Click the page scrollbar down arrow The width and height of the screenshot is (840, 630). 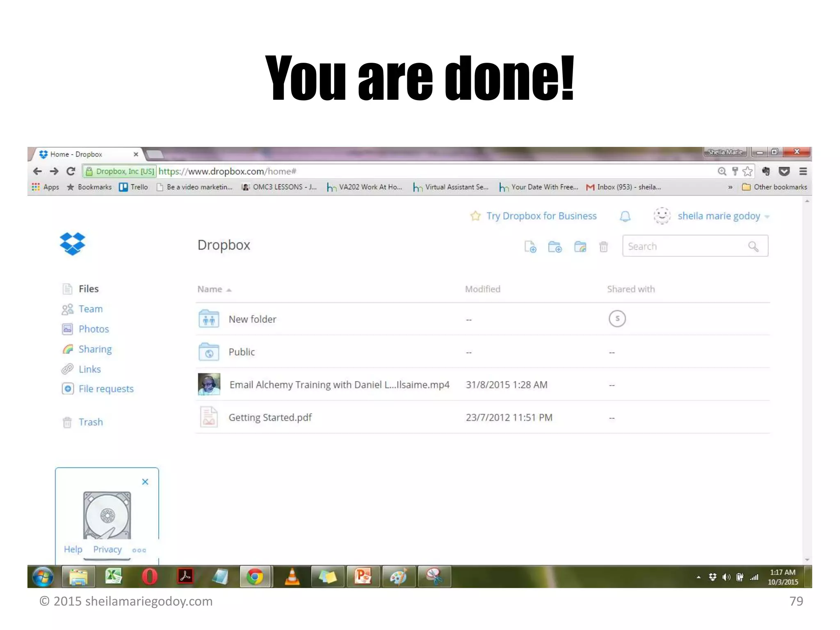coord(807,560)
